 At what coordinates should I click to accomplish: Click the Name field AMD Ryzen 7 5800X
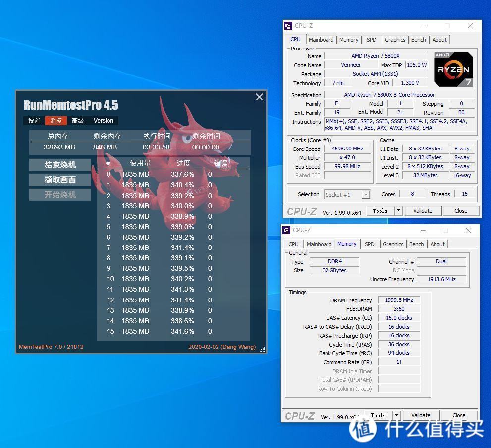click(376, 56)
